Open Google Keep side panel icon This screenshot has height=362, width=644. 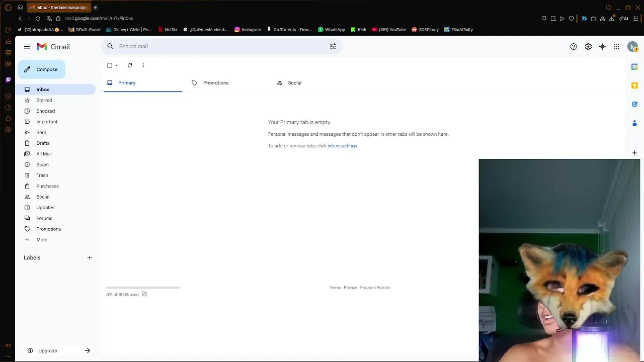tap(634, 85)
